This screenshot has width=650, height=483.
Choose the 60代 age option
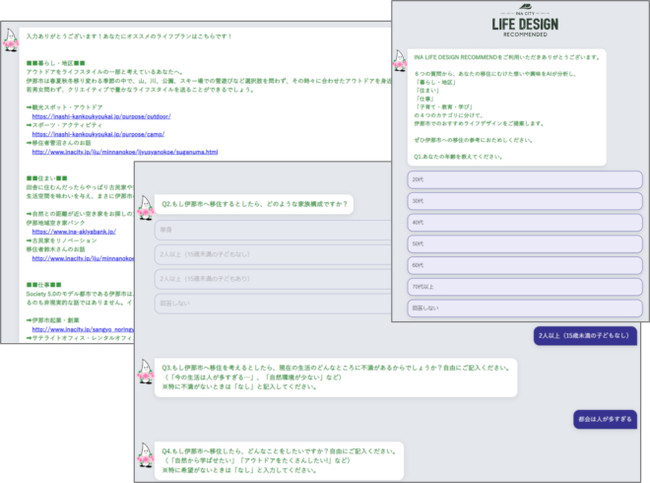pos(523,265)
